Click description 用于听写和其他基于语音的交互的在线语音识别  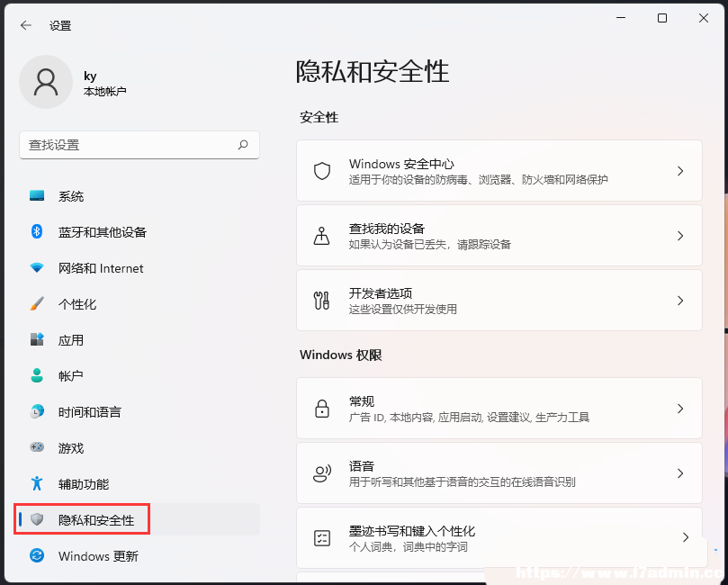(462, 481)
